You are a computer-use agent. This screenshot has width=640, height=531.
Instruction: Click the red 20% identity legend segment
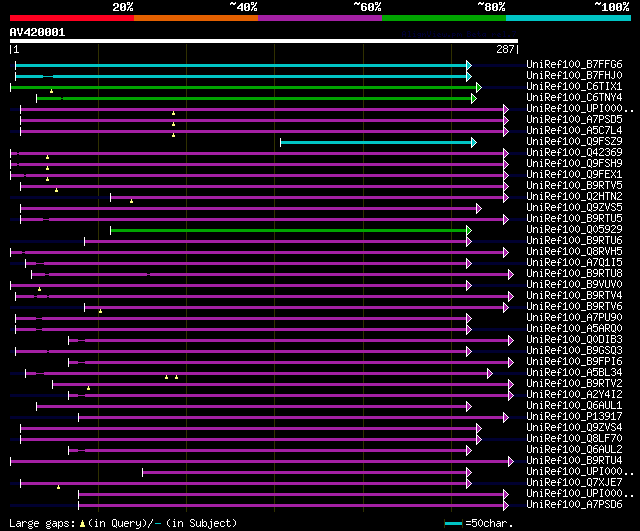point(72,18)
